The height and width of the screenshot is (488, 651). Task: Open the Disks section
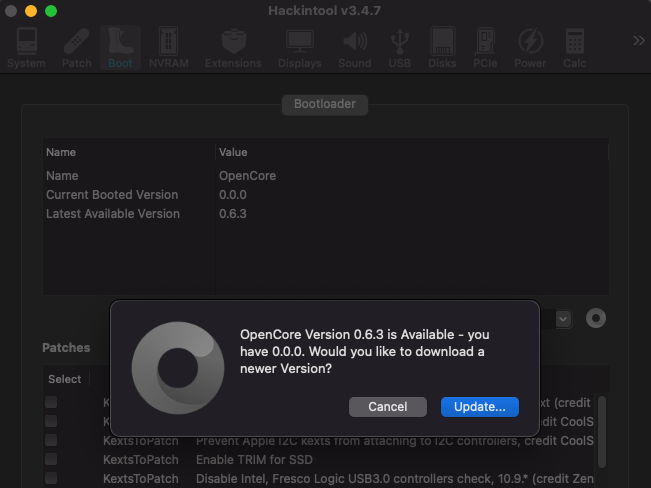(x=442, y=48)
